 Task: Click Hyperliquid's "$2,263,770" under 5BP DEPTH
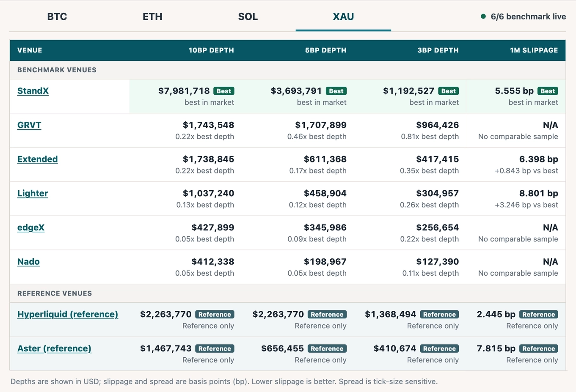(278, 314)
